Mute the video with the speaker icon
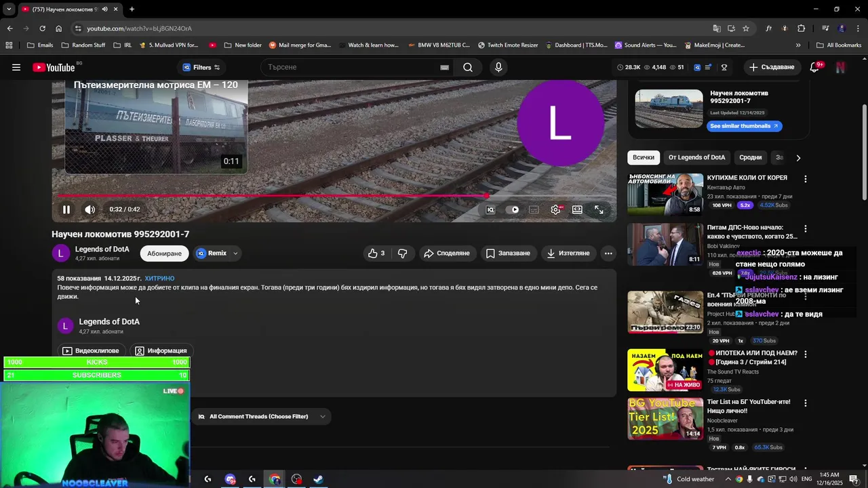Viewport: 868px width, 488px height. coord(90,209)
